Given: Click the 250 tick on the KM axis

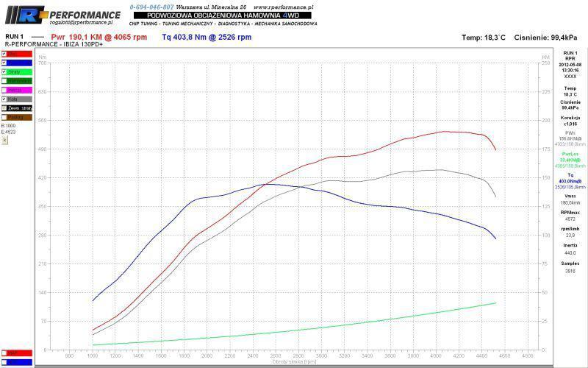Looking at the screenshot, I should [546, 63].
